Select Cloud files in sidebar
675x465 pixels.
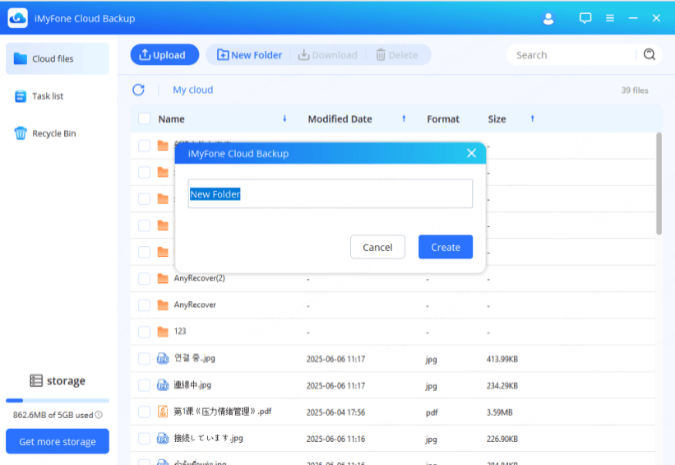click(x=57, y=59)
